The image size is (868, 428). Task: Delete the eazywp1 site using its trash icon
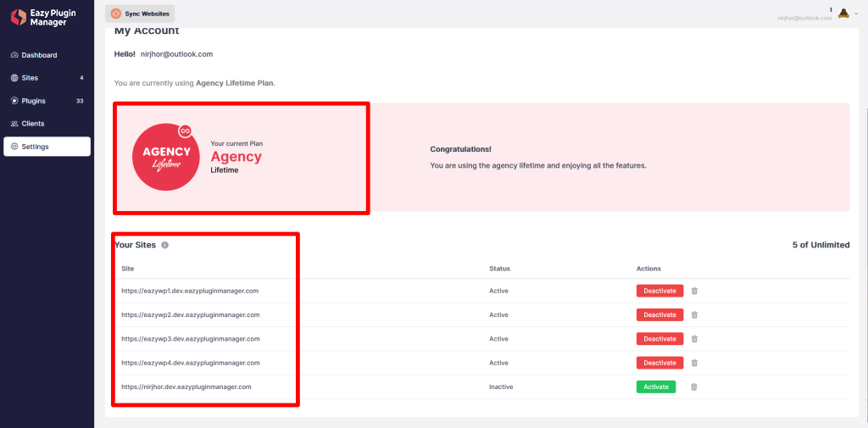[x=694, y=291]
